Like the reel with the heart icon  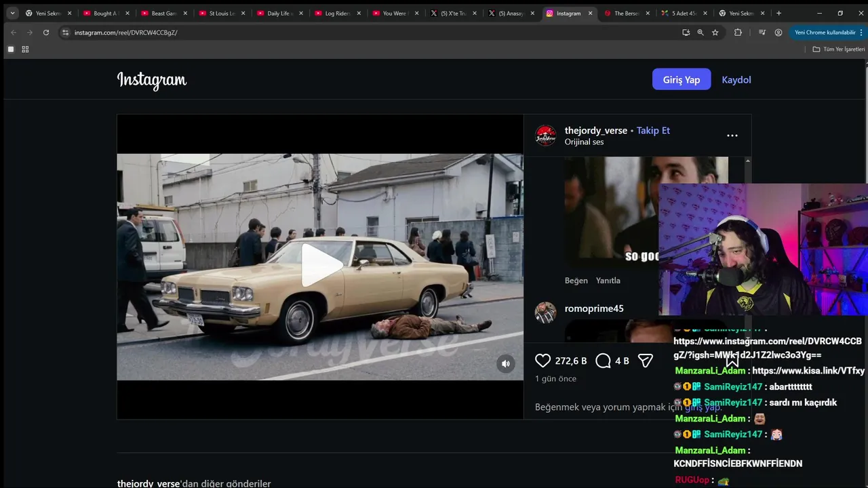point(542,361)
